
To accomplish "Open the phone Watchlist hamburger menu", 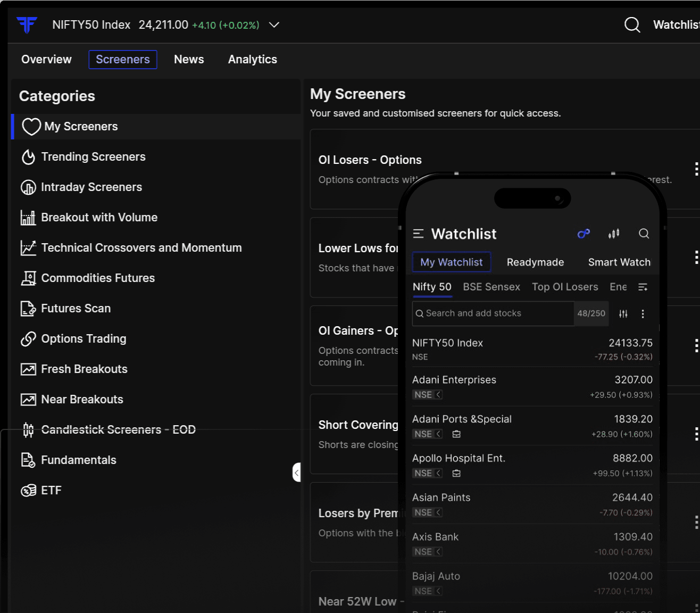I will (x=419, y=234).
